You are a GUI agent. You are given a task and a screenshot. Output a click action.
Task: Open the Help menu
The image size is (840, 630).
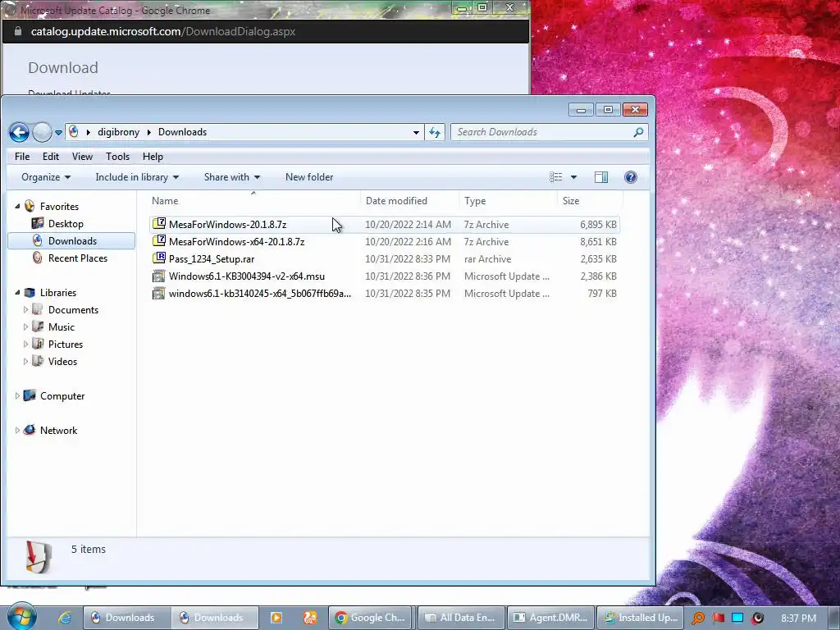pyautogui.click(x=153, y=157)
